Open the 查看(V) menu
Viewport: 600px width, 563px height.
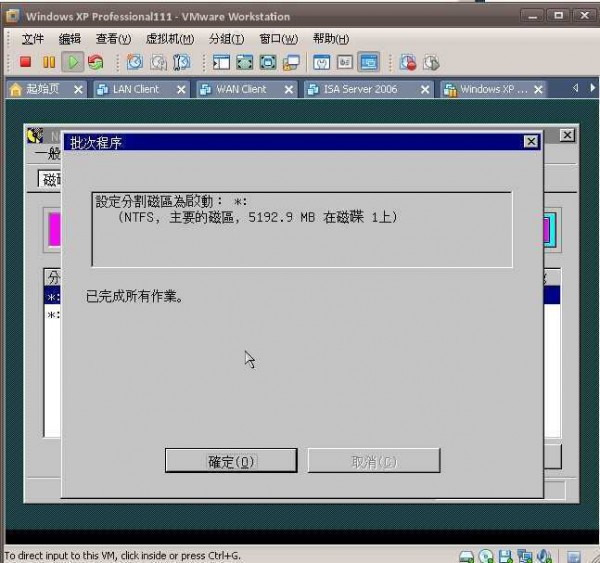(113, 39)
